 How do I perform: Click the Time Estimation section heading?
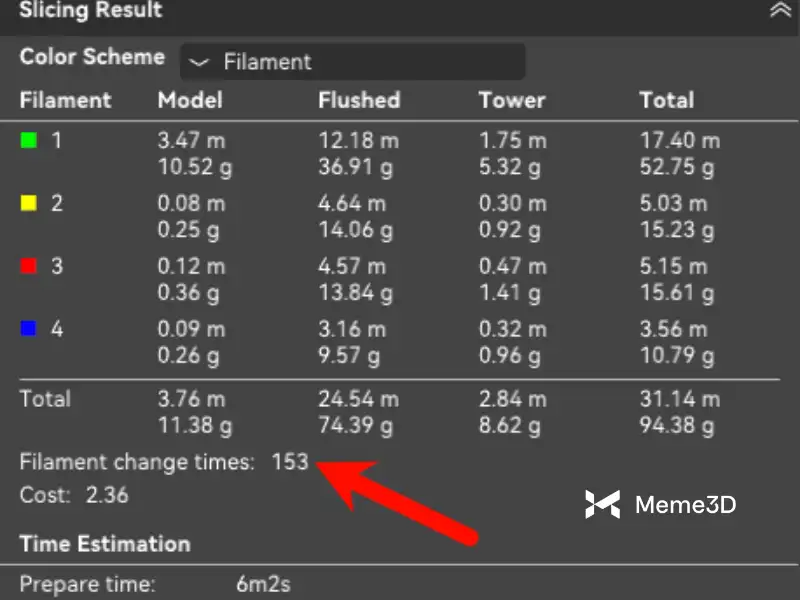click(x=105, y=544)
